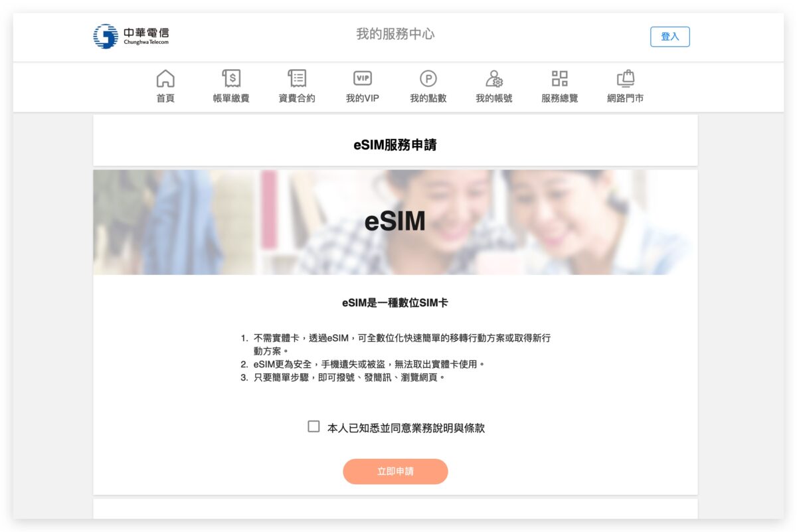Select the 我的帳號 account settings icon
797x532 pixels.
494,78
